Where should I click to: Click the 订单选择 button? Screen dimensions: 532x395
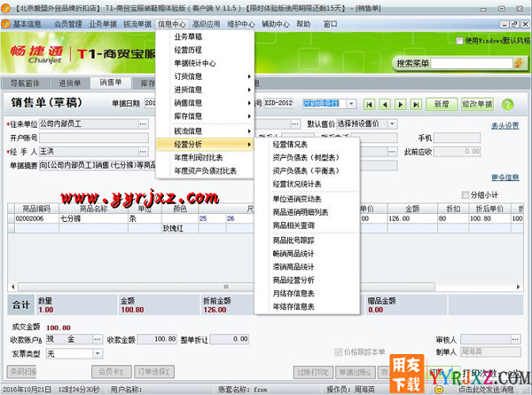point(154,372)
